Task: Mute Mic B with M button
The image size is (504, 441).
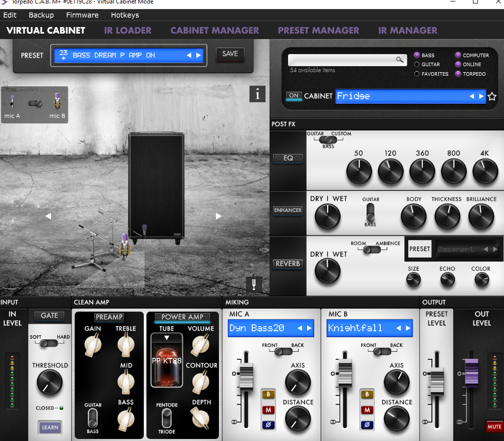Action: click(367, 410)
